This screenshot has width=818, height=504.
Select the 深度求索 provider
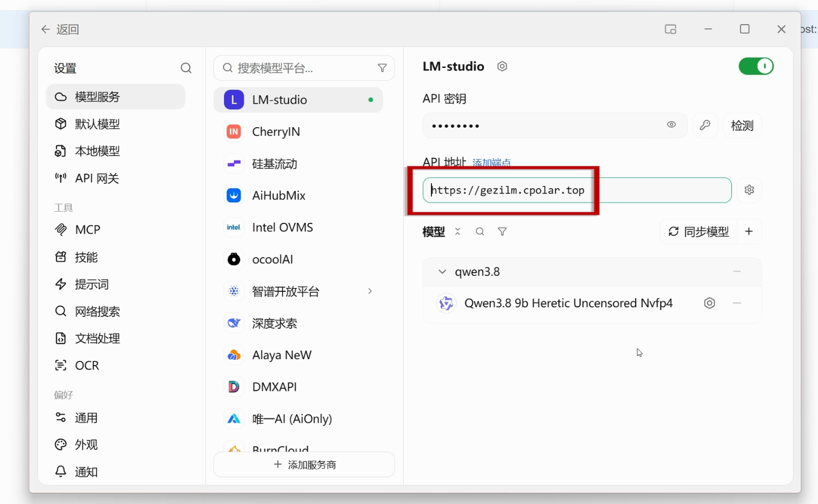coord(298,323)
